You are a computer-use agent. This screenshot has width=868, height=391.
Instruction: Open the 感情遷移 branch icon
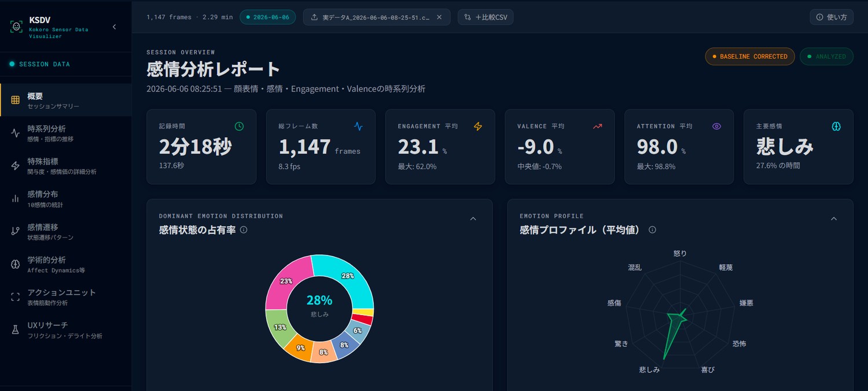tap(16, 231)
